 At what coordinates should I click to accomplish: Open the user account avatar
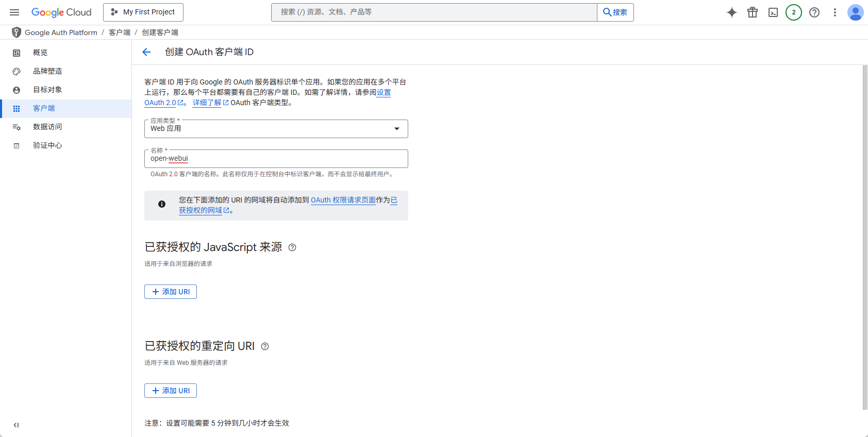[x=856, y=12]
